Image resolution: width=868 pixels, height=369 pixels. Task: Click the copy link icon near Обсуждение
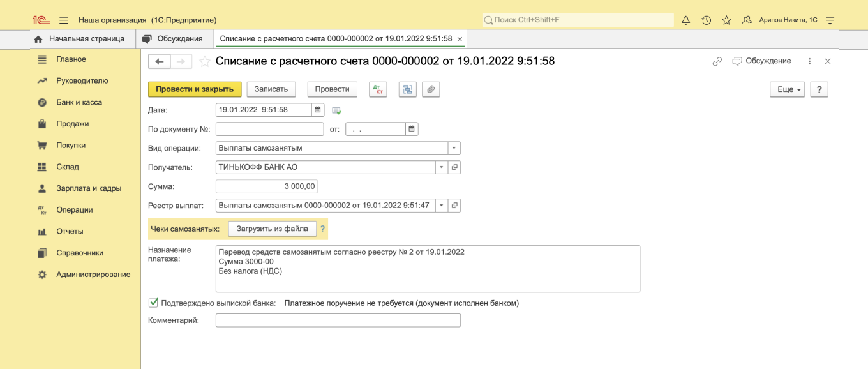(717, 61)
